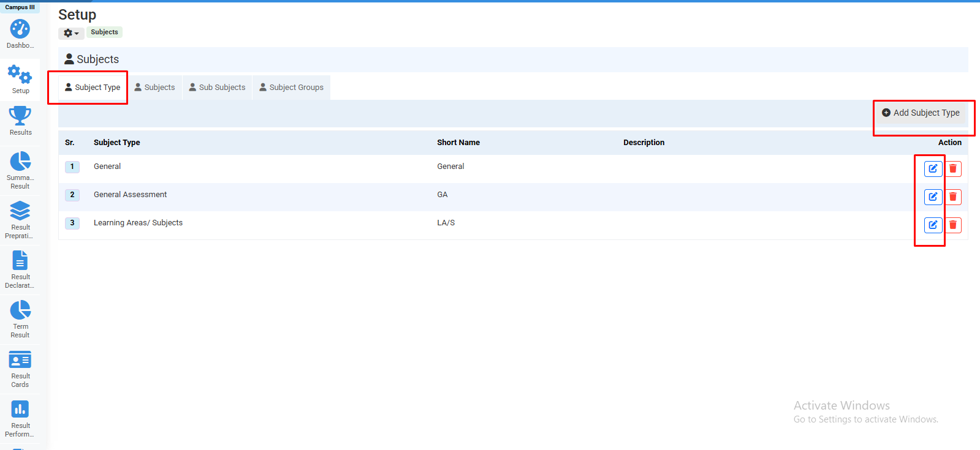This screenshot has height=450, width=980.
Task: Click the Description column header
Action: (644, 143)
